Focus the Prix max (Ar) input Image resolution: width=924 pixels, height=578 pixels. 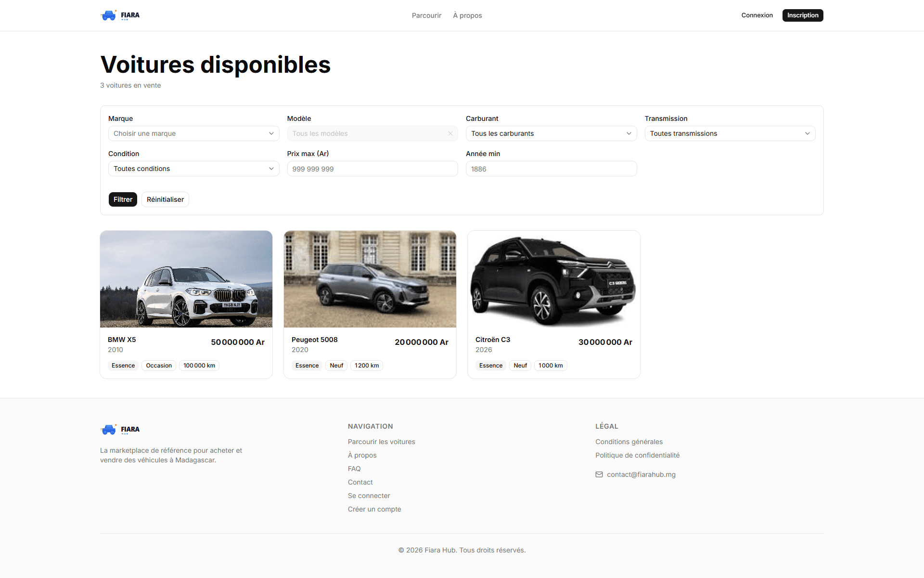[x=372, y=169]
